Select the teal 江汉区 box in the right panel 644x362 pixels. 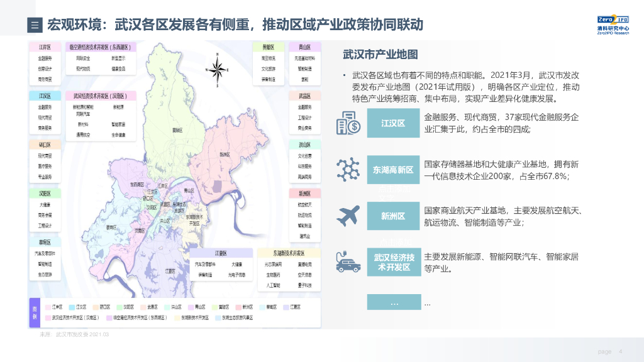pyautogui.click(x=393, y=123)
